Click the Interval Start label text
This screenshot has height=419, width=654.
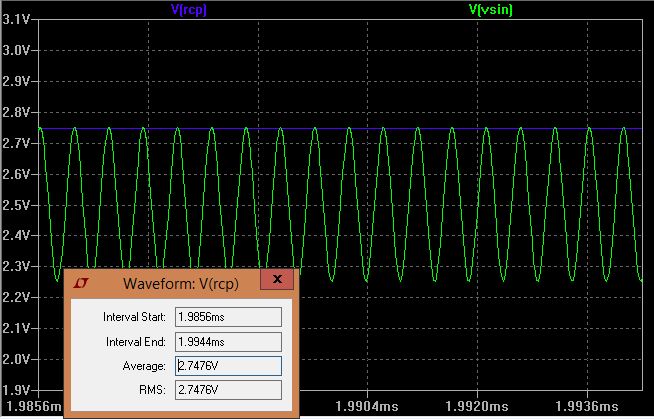coord(134,317)
